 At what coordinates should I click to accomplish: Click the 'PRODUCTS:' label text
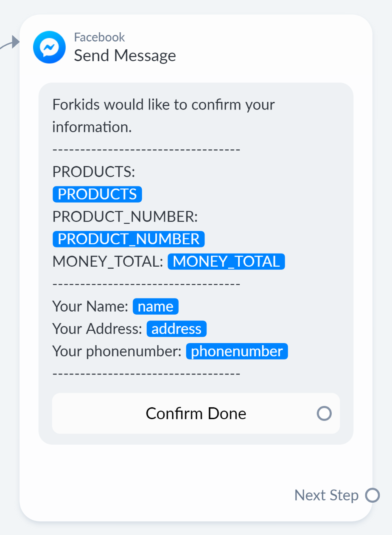93,172
